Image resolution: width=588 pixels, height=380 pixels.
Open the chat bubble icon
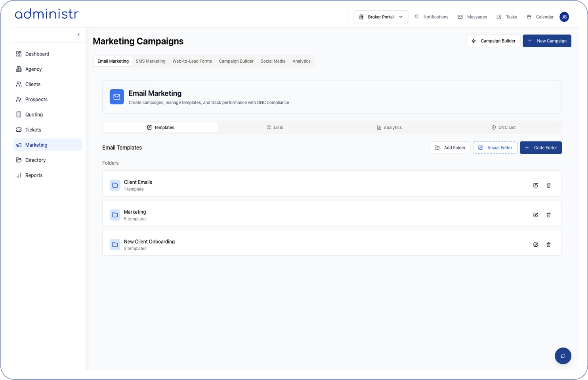tap(563, 356)
